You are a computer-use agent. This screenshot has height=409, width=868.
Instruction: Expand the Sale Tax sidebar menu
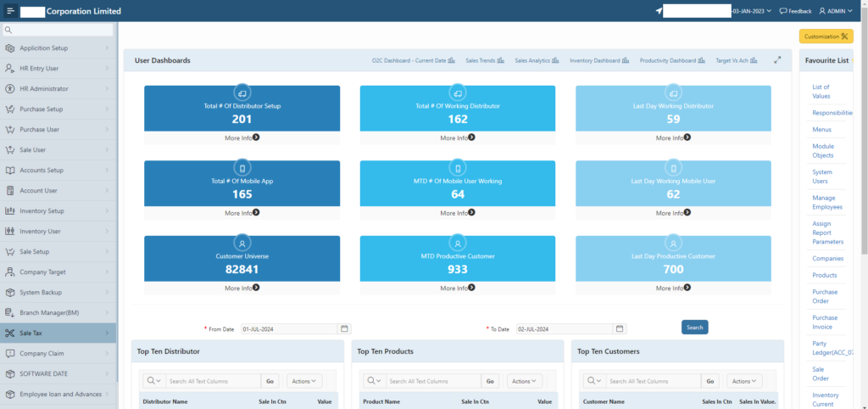[x=58, y=333]
